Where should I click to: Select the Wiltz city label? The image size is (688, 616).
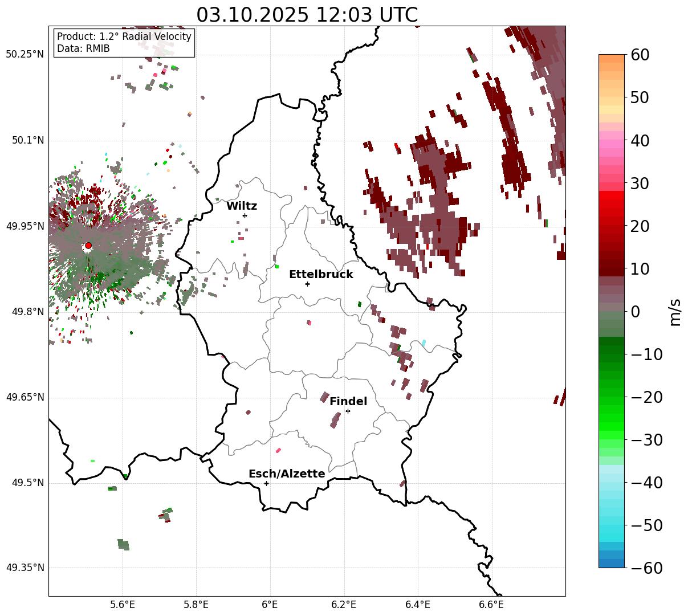(242, 206)
